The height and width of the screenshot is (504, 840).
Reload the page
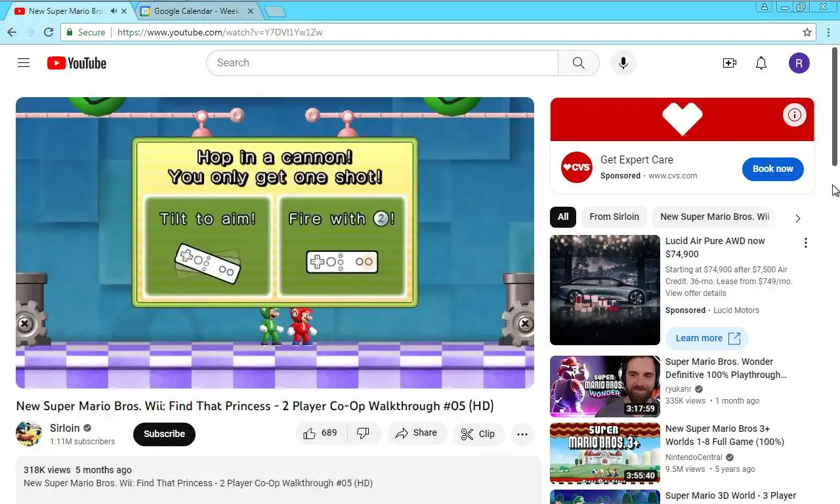coord(48,32)
